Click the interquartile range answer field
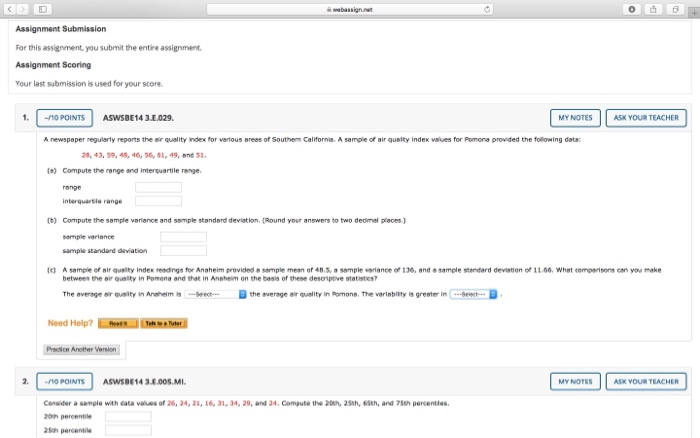 tap(158, 201)
